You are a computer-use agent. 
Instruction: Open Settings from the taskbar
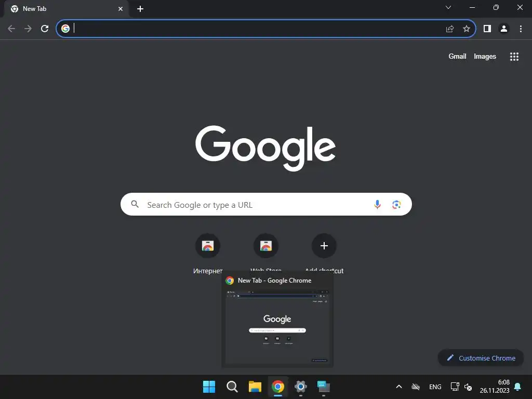pyautogui.click(x=301, y=387)
